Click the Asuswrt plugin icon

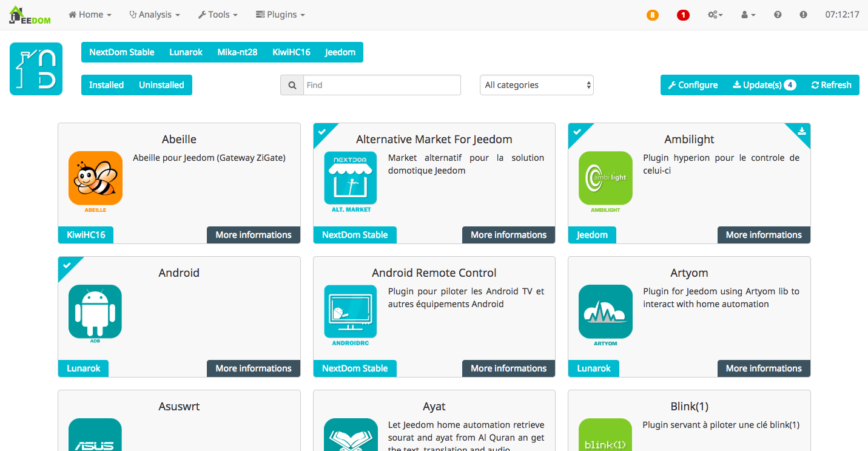coord(95,435)
